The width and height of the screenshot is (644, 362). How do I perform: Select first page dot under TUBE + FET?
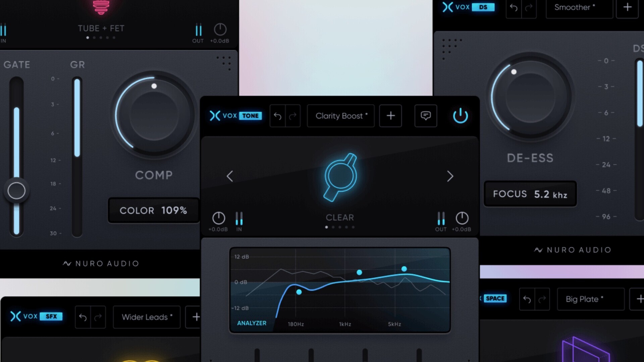(x=88, y=38)
